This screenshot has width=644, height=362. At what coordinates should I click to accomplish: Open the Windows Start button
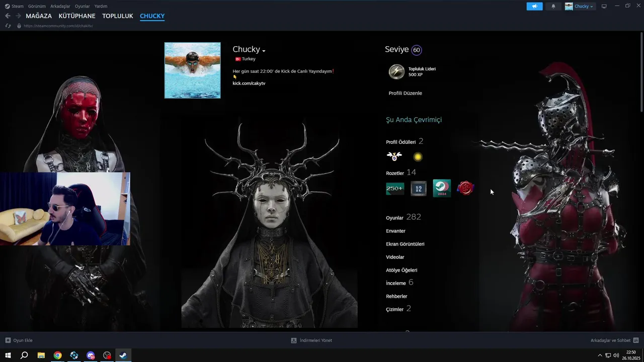(x=8, y=355)
